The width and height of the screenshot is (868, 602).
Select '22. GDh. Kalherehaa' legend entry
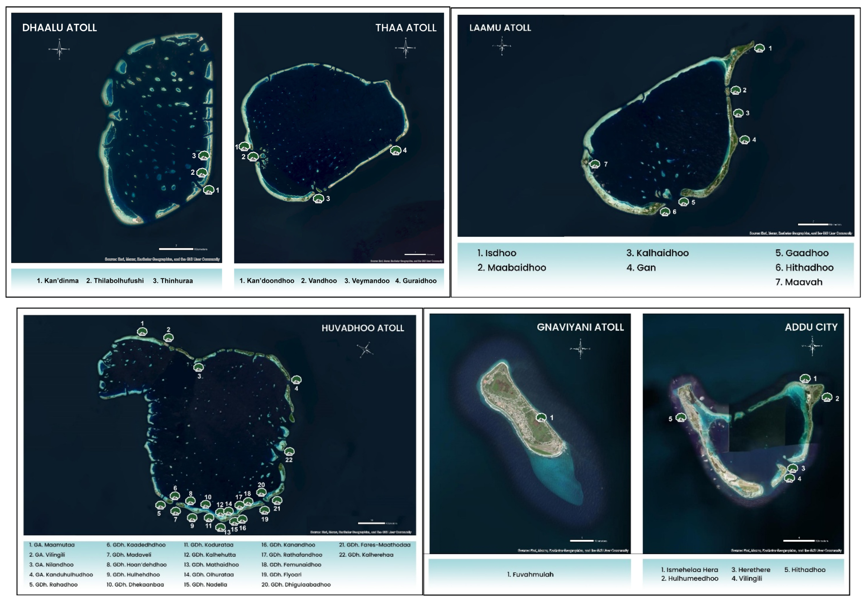point(366,555)
